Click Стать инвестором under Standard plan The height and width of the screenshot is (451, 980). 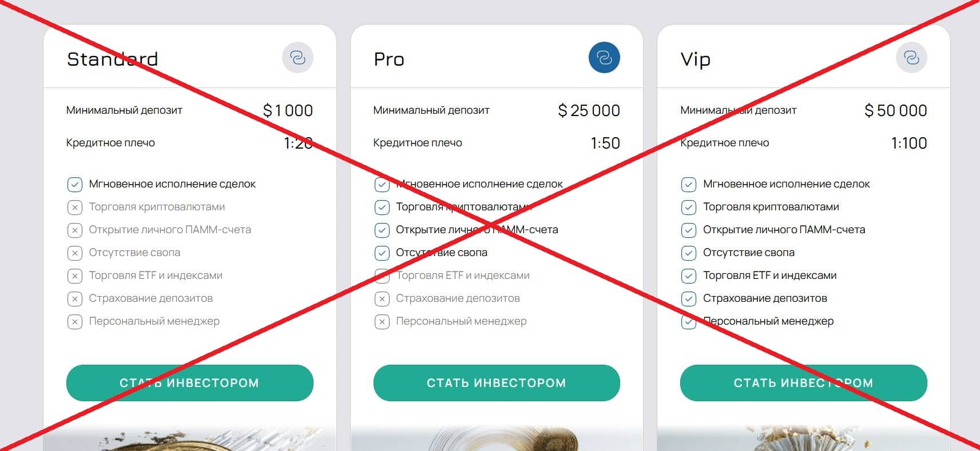coord(190,383)
